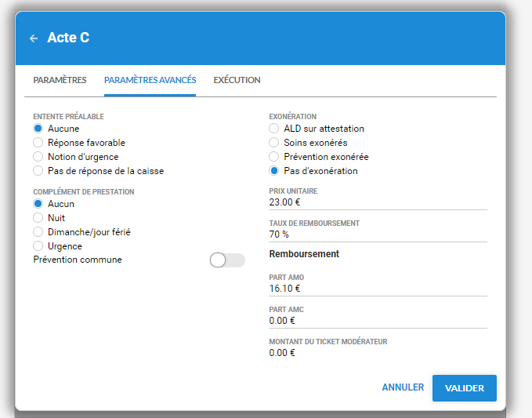532x418 pixels.
Task: Select Pas de réponse de la caisse
Action: pos(38,171)
